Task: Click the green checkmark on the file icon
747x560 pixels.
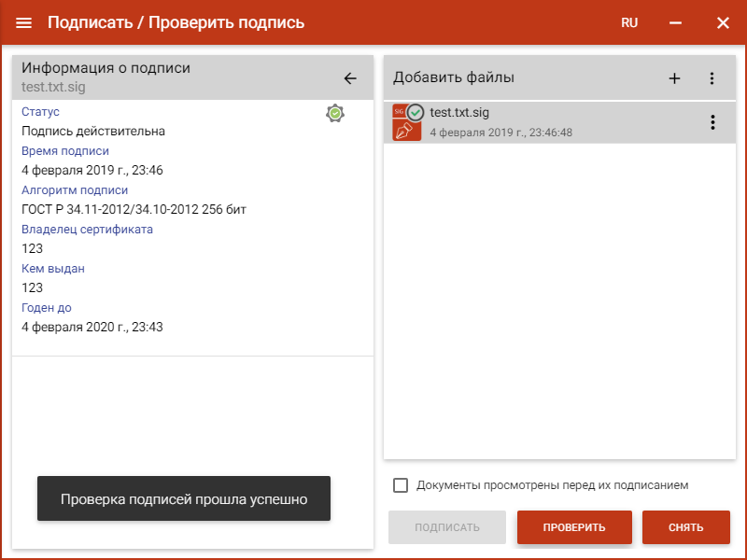Action: coord(416,112)
